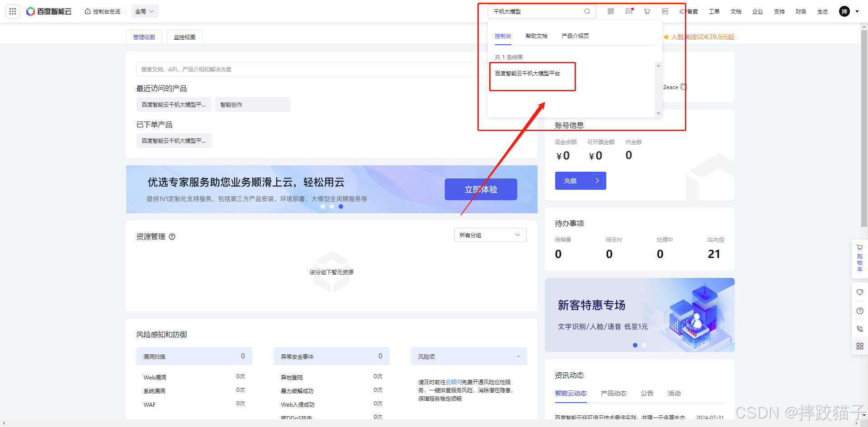
Task: Open recently visited 百度智能云千帆大模型平台 chip
Action: coord(174,104)
